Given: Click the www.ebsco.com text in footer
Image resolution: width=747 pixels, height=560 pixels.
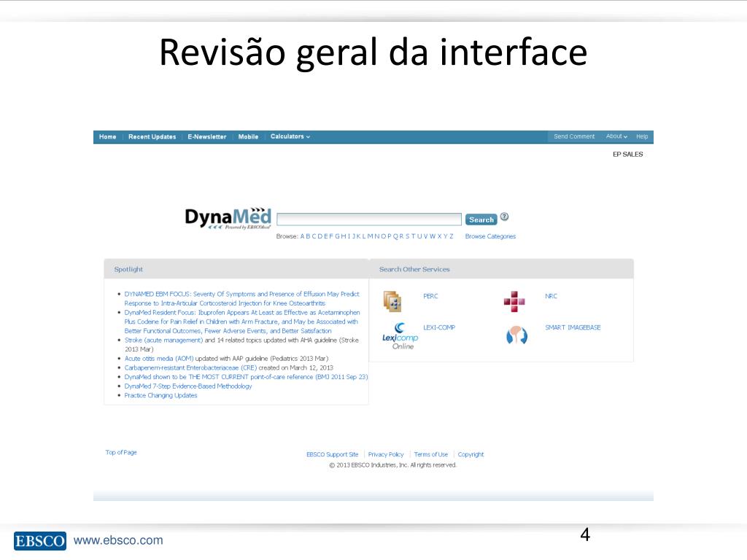Looking at the screenshot, I should [x=118, y=540].
